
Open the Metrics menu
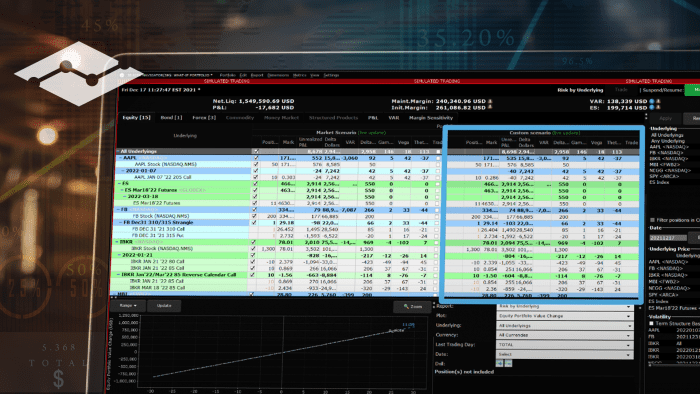coord(299,75)
